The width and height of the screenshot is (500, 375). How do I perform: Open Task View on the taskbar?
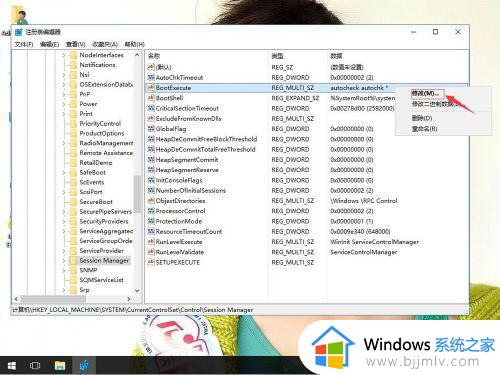pyautogui.click(x=35, y=366)
